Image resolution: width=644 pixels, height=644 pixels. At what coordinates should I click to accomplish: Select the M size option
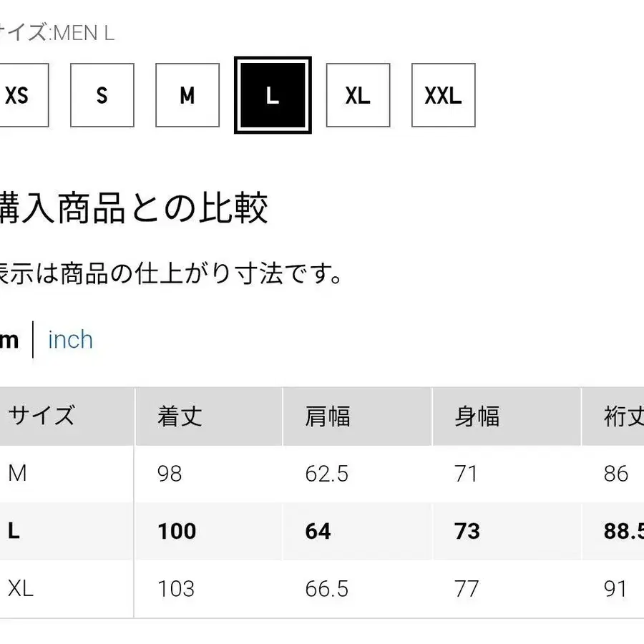(187, 95)
